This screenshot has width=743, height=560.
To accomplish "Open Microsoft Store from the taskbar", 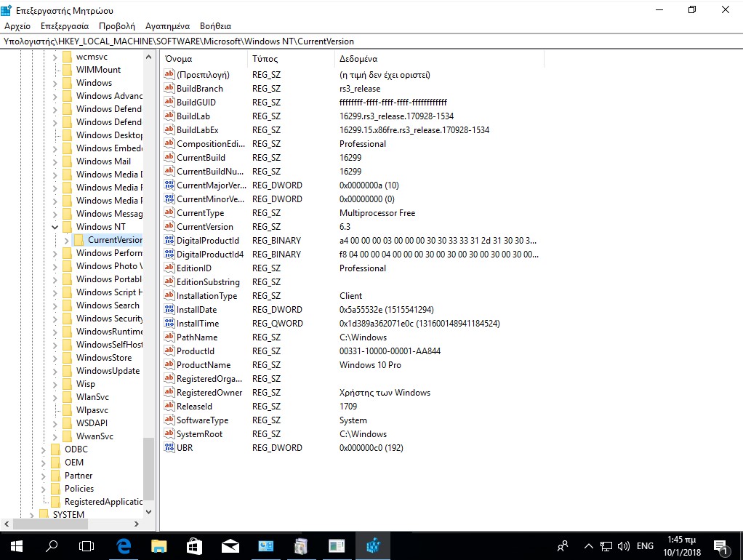I will [x=194, y=546].
